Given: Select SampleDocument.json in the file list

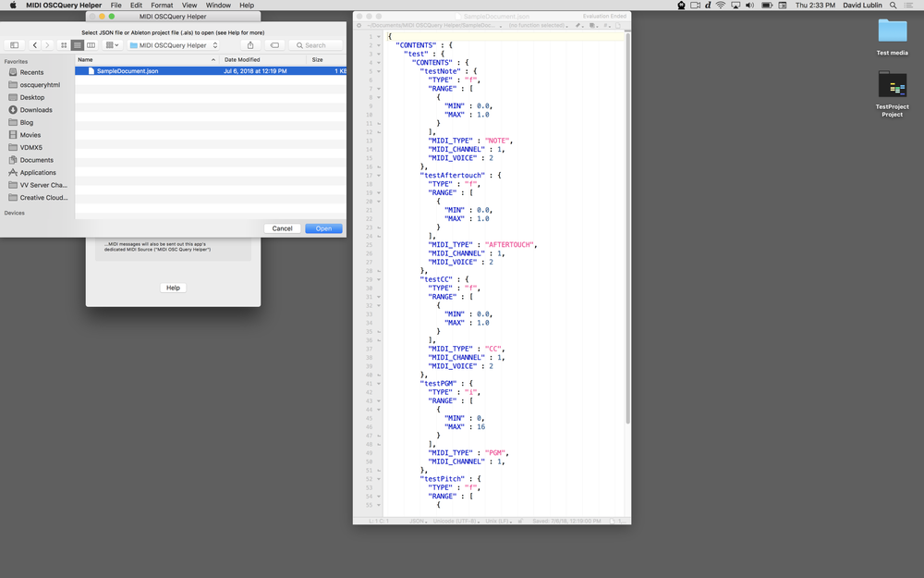Looking at the screenshot, I should point(211,71).
